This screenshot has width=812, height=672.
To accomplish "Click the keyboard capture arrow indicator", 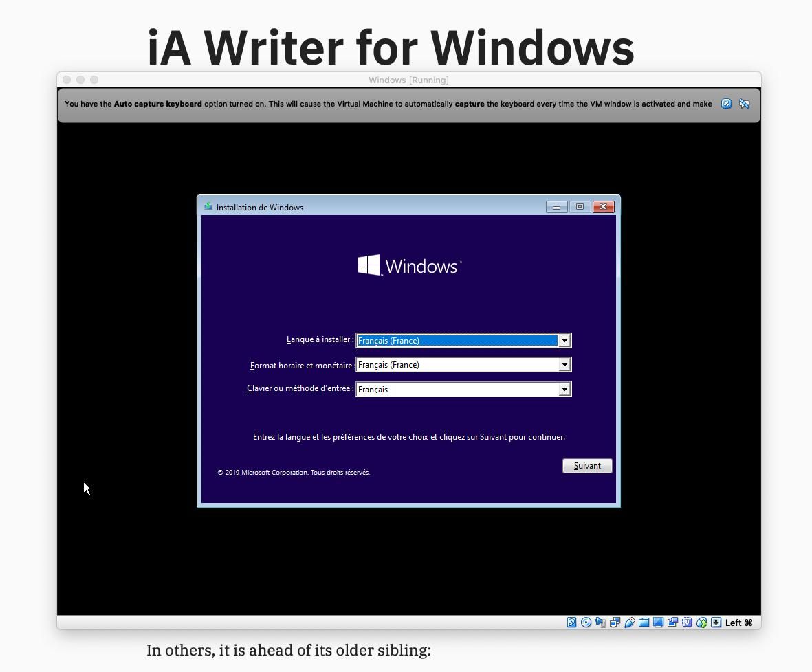I will click(716, 623).
